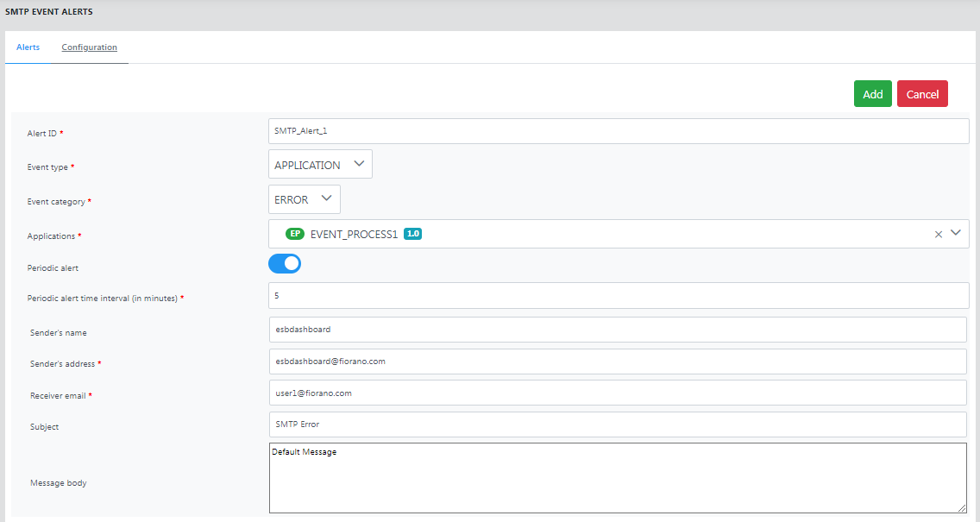The height and width of the screenshot is (522, 980).
Task: Click the Message body resize handle
Action: pyautogui.click(x=961, y=507)
